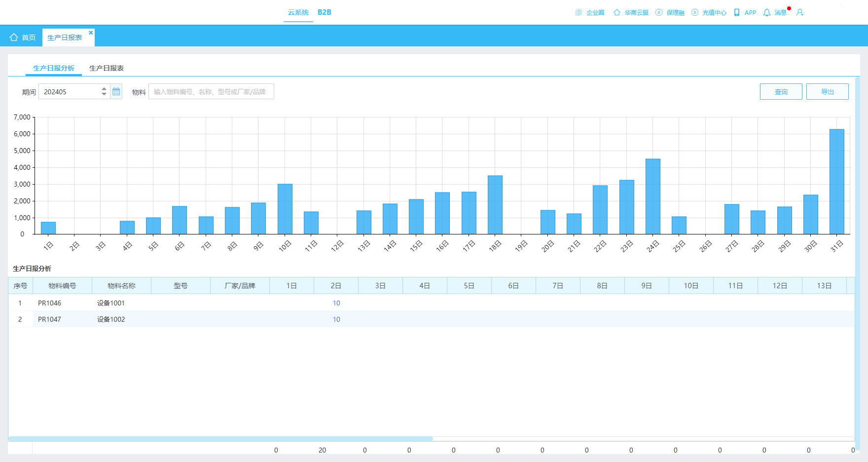Click the 10日 bar in the chart

285,209
